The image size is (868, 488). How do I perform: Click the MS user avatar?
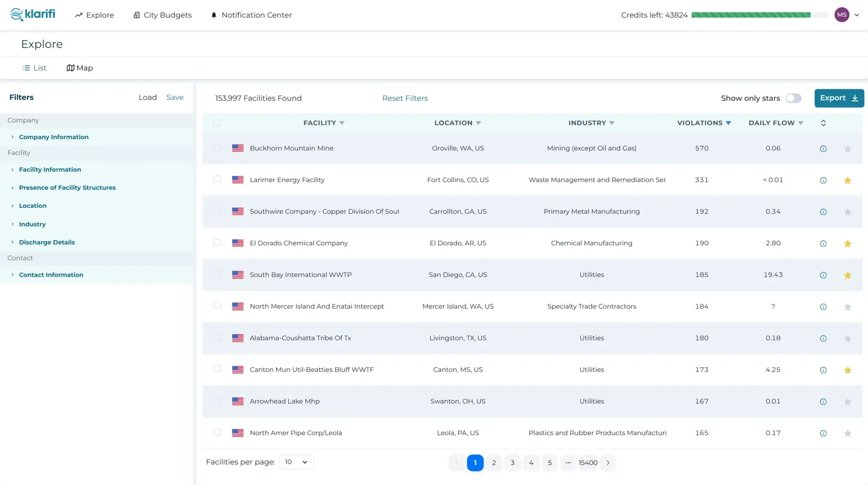coord(841,15)
